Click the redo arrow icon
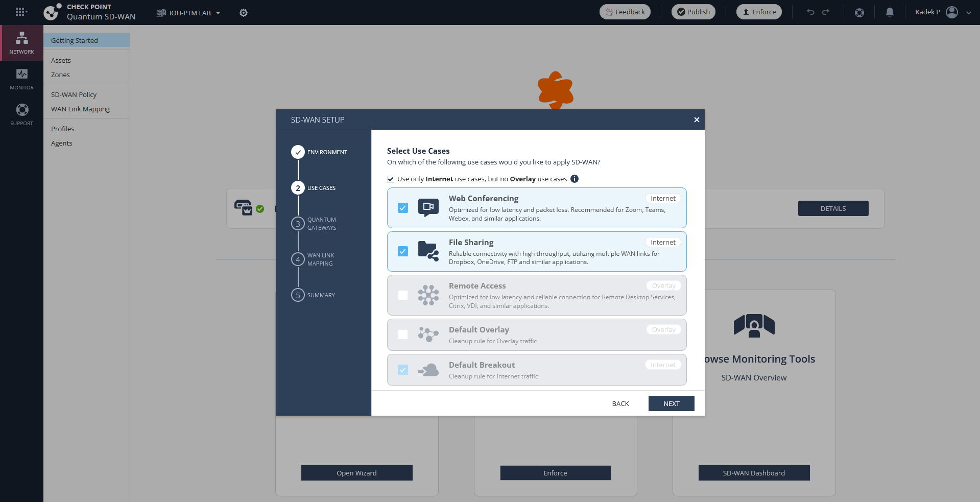 point(826,12)
